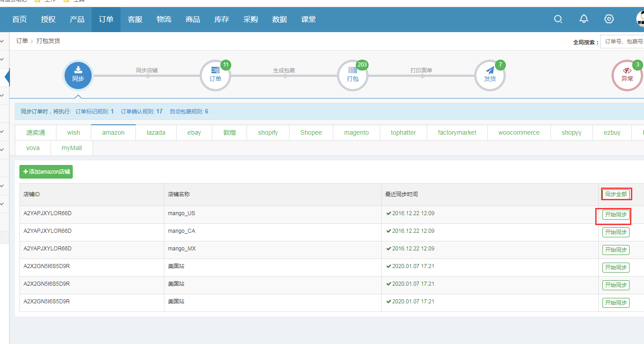Image resolution: width=644 pixels, height=344 pixels.
Task: Switch to the magento platform tab
Action: 356,132
